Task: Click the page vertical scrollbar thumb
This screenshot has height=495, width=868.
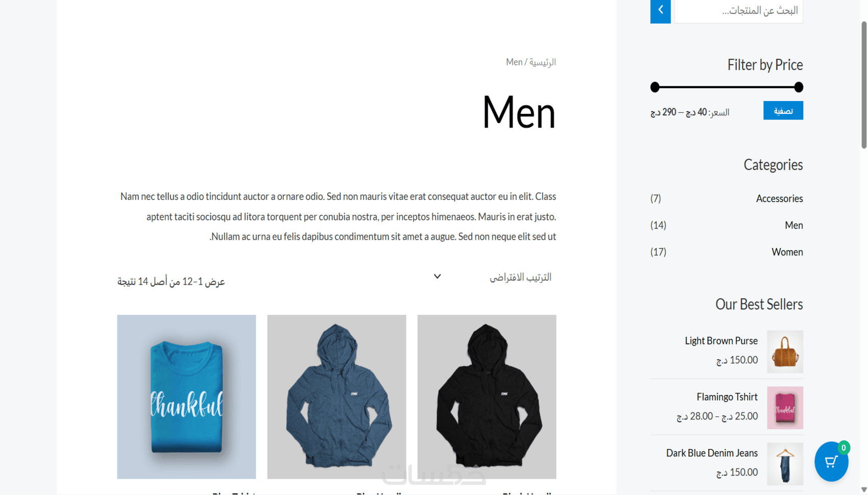Action: (x=863, y=85)
